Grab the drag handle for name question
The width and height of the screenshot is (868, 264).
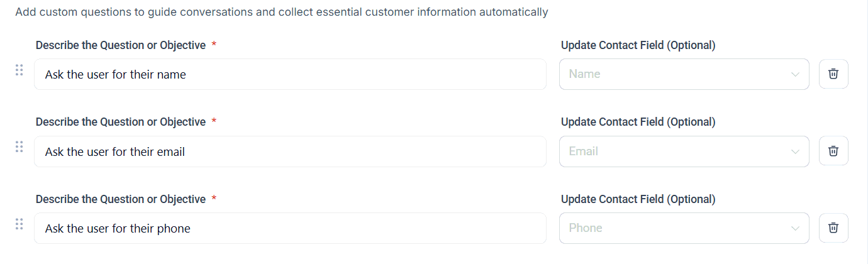[19, 70]
